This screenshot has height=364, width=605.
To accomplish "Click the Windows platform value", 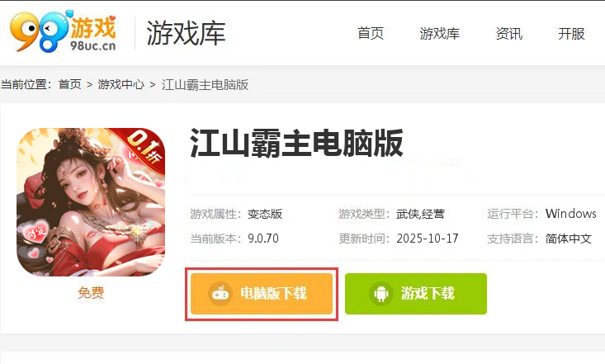I will click(x=570, y=214).
